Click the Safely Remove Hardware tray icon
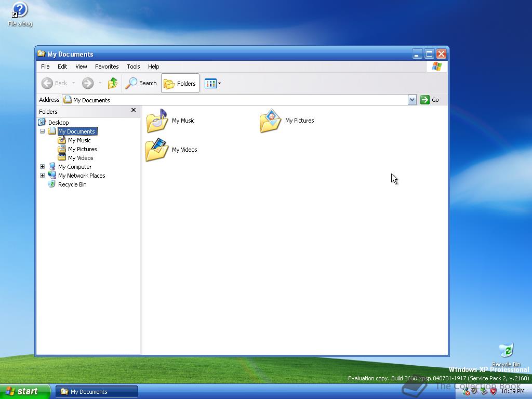532x399 pixels. pyautogui.click(x=484, y=391)
